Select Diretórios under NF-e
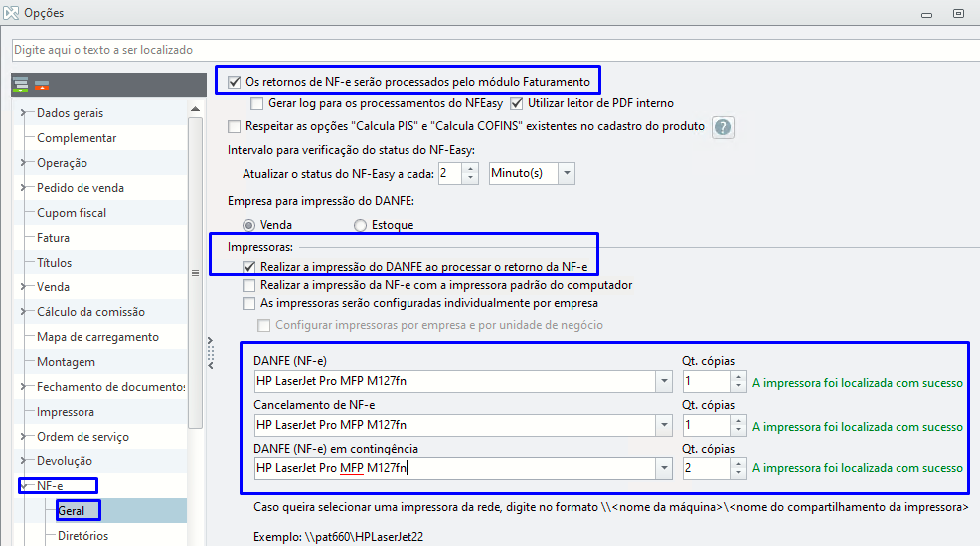This screenshot has height=546, width=980. click(82, 536)
